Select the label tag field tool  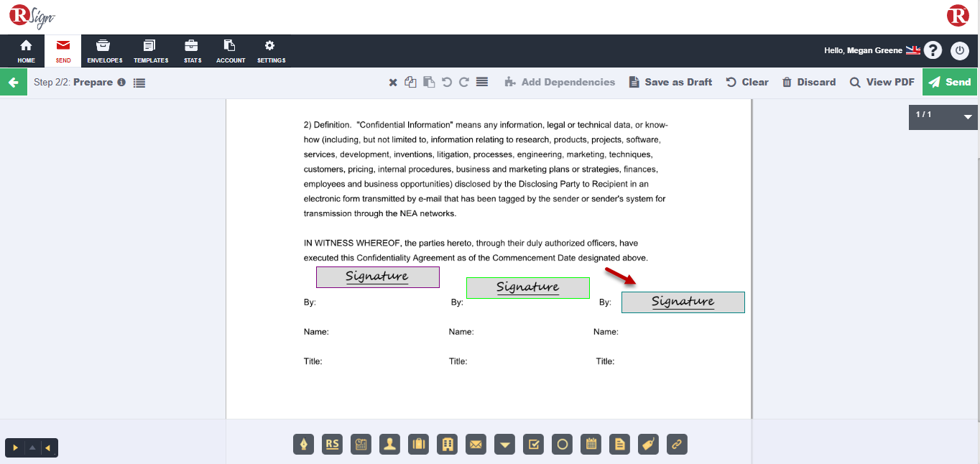[x=649, y=445]
